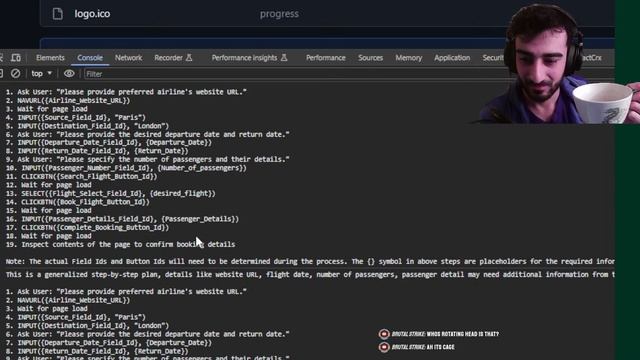The image size is (640, 360).
Task: Click line '16. INPUT' Passenger_Details_Field_Id
Action: [x=122, y=219]
